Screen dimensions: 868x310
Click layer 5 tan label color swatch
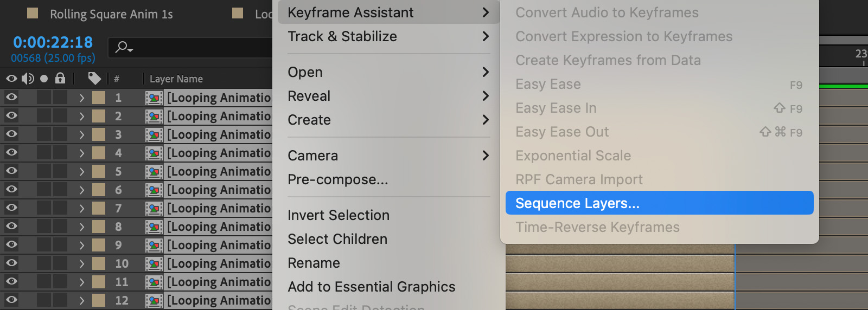99,171
